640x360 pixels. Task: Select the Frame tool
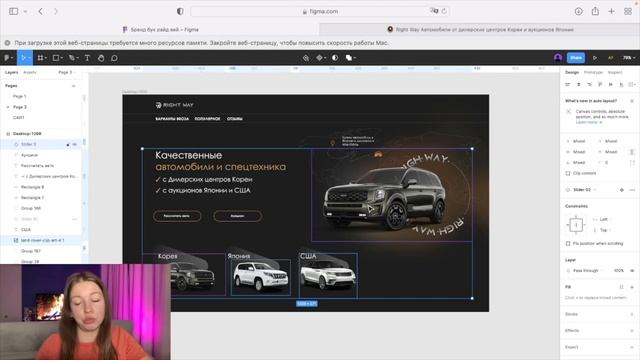(42, 58)
